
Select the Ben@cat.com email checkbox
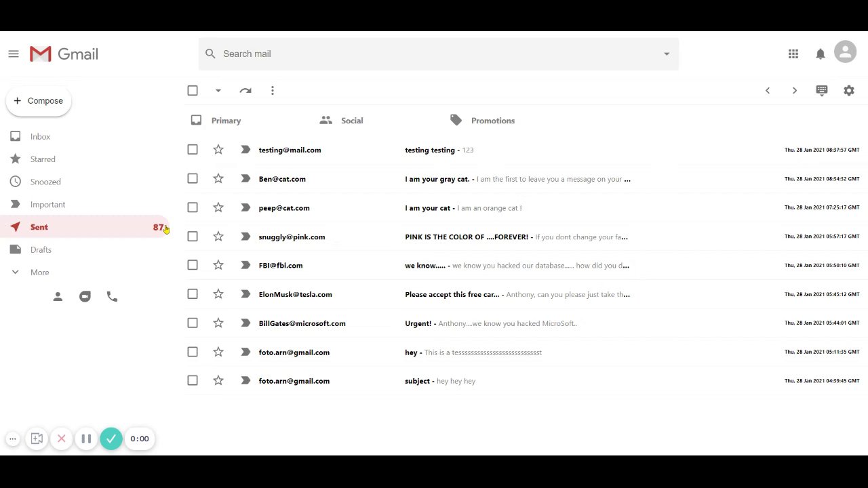[193, 179]
